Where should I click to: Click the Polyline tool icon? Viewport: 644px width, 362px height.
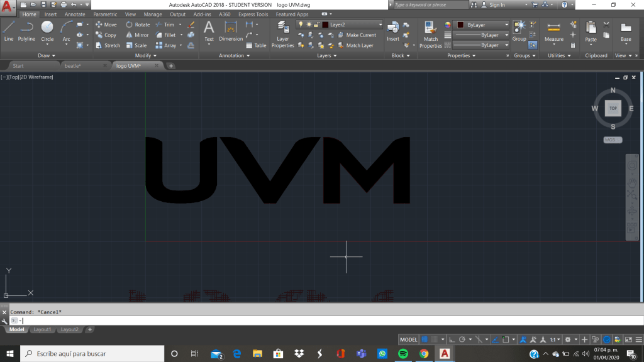[x=26, y=31]
